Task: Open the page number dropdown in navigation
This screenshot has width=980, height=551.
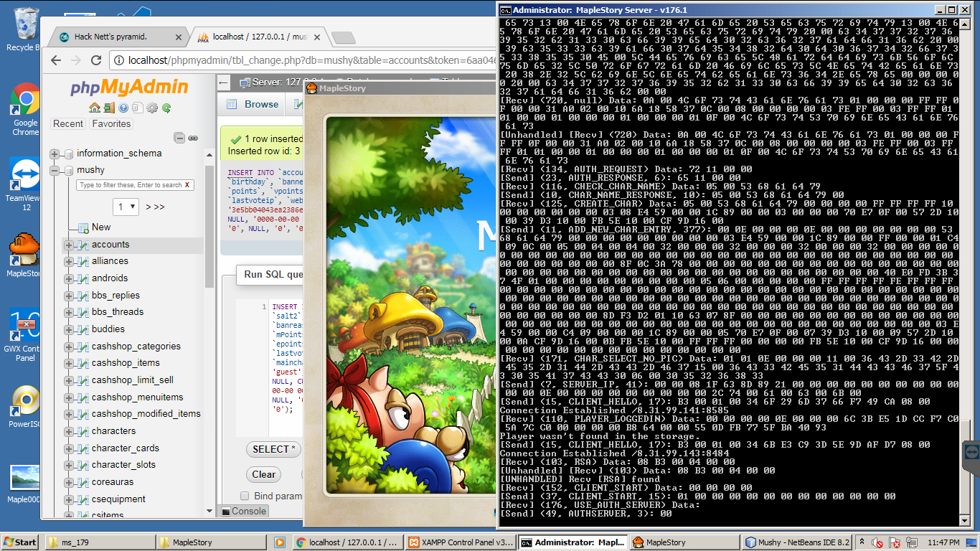Action: 126,207
